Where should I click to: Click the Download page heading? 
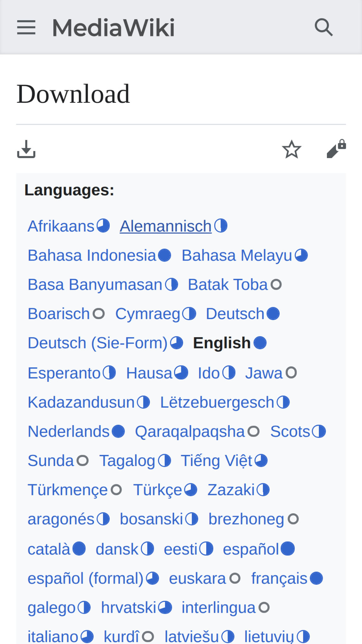[73, 94]
